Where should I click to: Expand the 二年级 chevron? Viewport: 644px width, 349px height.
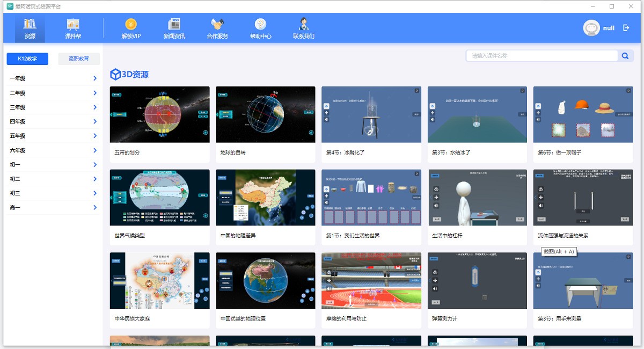point(95,93)
